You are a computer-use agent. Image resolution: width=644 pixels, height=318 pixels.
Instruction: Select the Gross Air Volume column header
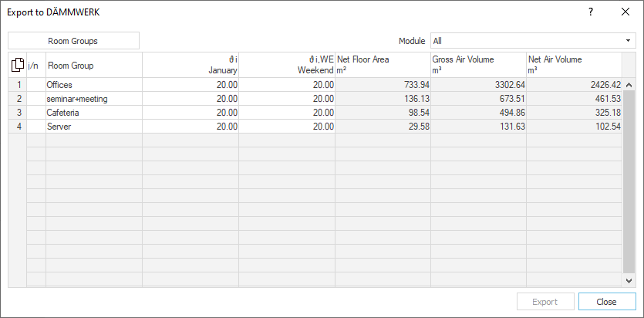(x=478, y=65)
